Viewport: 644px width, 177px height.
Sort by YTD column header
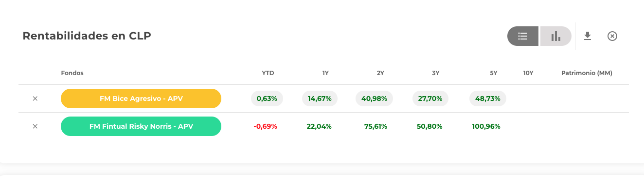click(x=268, y=73)
